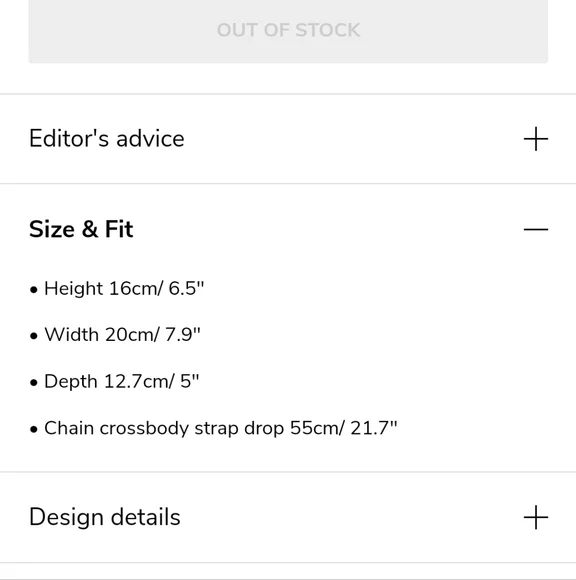Expand Editor's advice with plus icon

click(x=536, y=139)
